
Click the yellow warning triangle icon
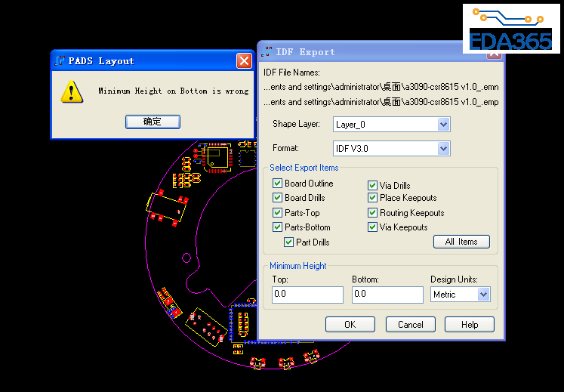72,91
